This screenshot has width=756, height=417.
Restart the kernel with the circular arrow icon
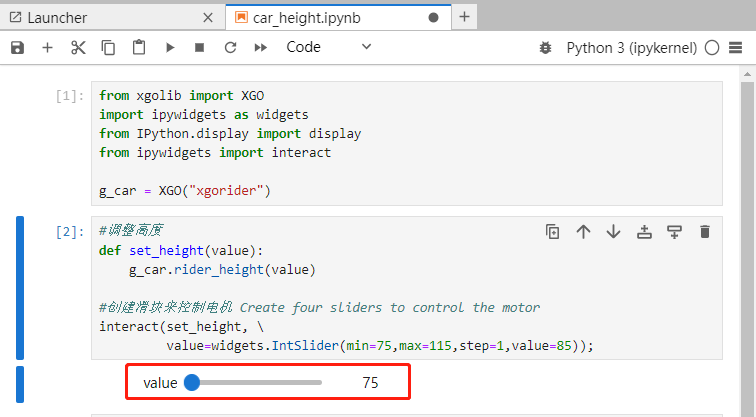pos(230,47)
